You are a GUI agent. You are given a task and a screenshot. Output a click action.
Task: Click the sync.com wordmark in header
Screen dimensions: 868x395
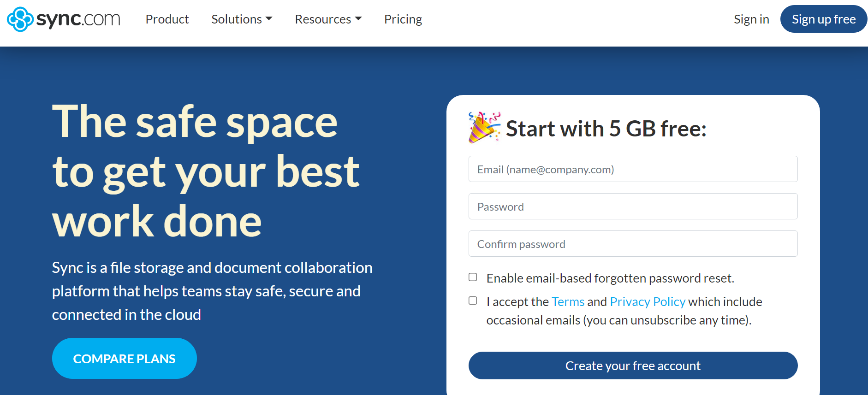tap(78, 19)
